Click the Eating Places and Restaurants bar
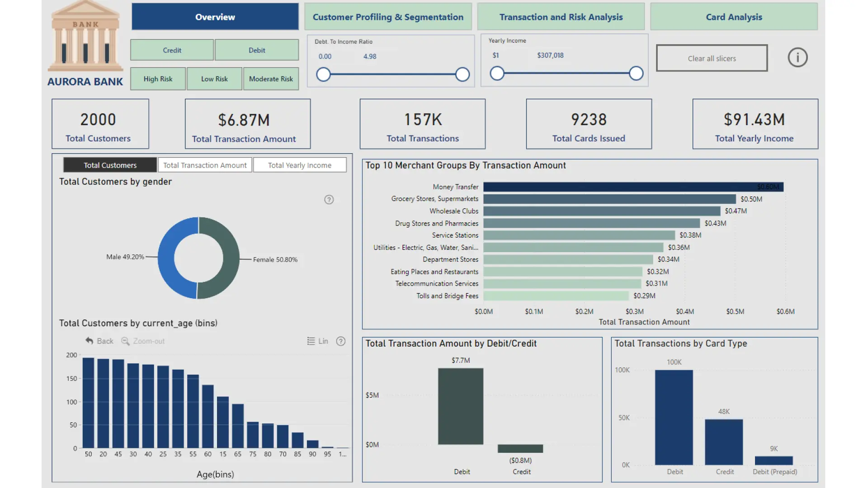 pyautogui.click(x=563, y=272)
